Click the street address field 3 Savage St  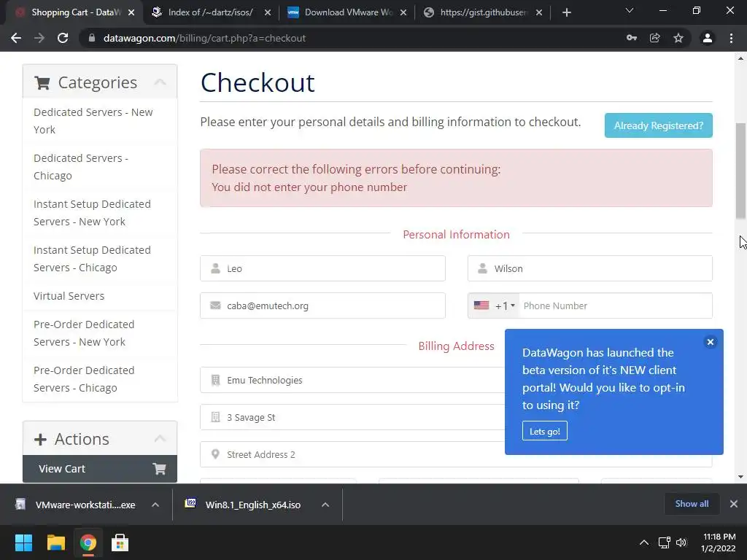[x=352, y=417]
